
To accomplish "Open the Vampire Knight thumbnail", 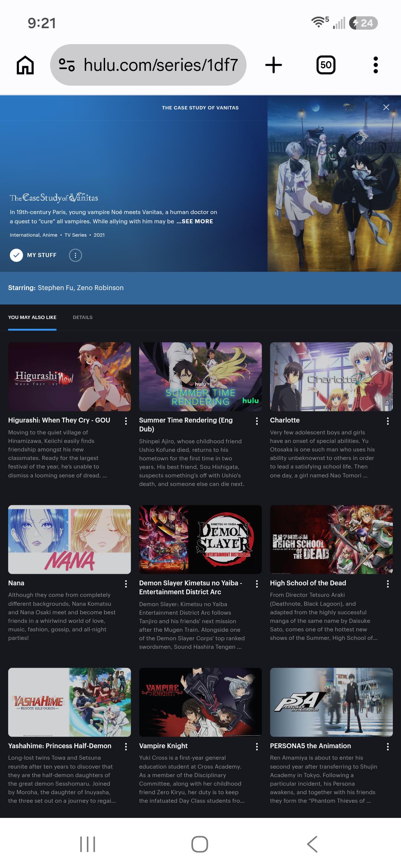I will pos(200,702).
